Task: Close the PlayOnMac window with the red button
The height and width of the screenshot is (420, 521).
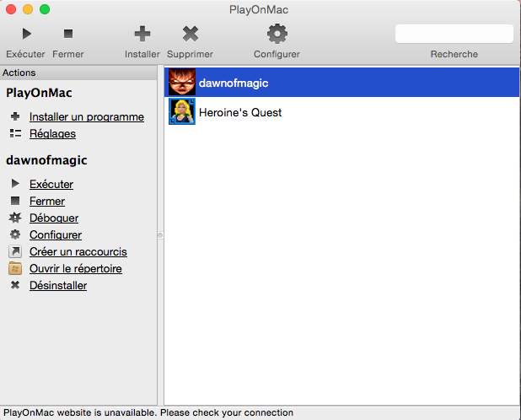Action: coord(11,9)
